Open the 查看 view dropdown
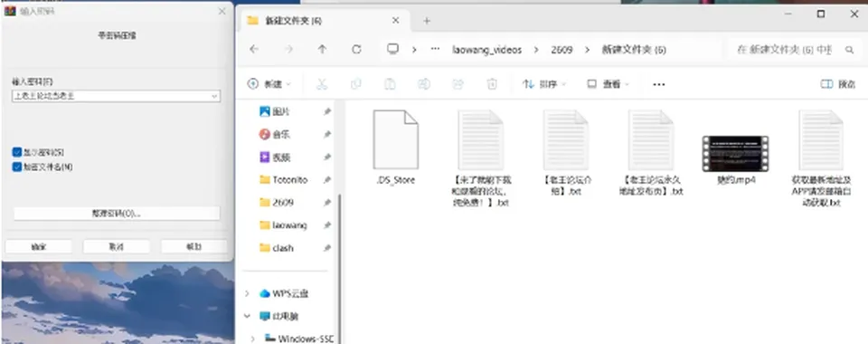The image size is (868, 344). pos(609,84)
